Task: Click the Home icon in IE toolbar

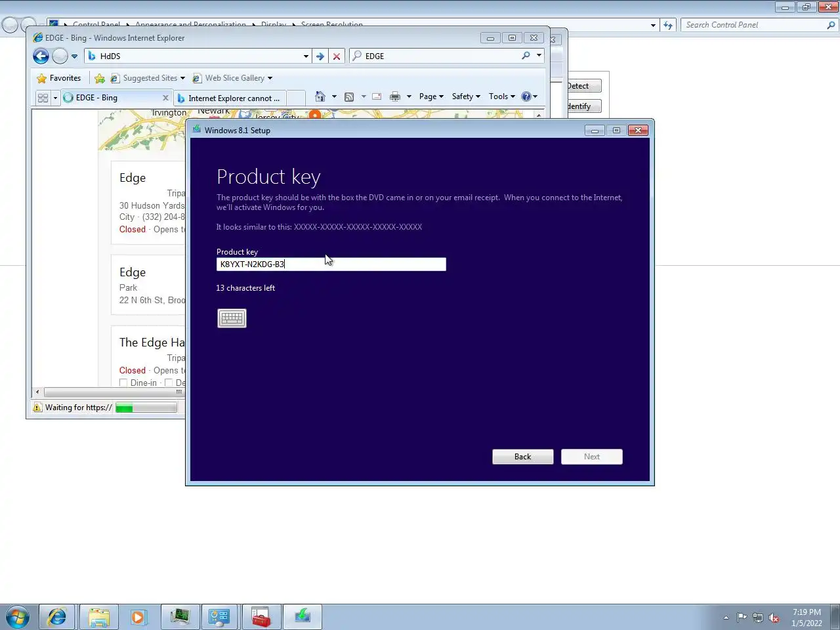Action: click(x=320, y=96)
